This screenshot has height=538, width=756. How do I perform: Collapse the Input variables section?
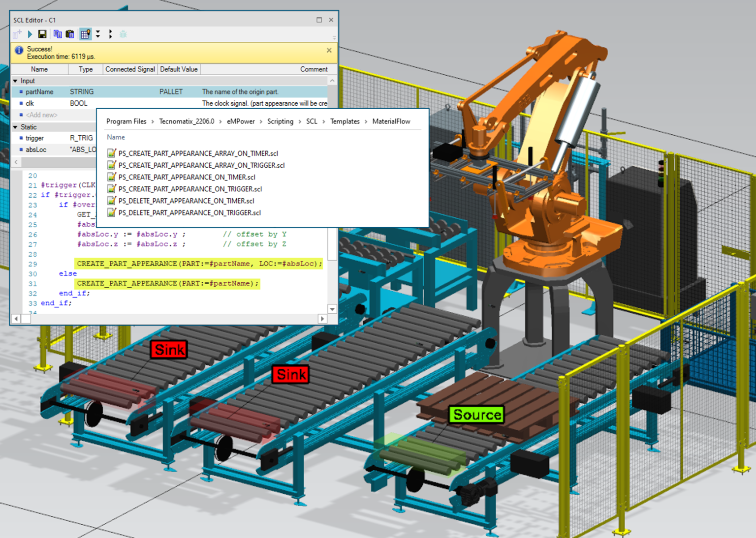coord(15,81)
